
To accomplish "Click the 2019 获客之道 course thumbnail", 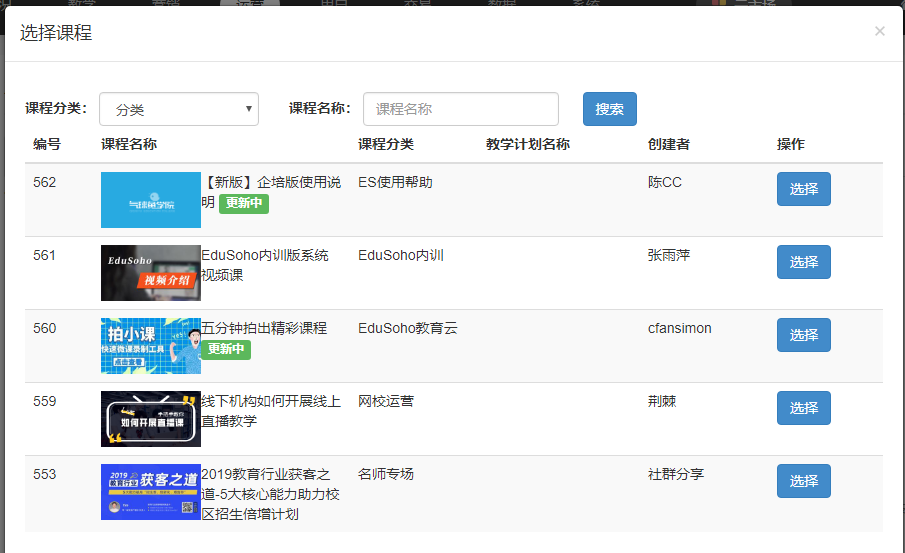I will (x=150, y=492).
